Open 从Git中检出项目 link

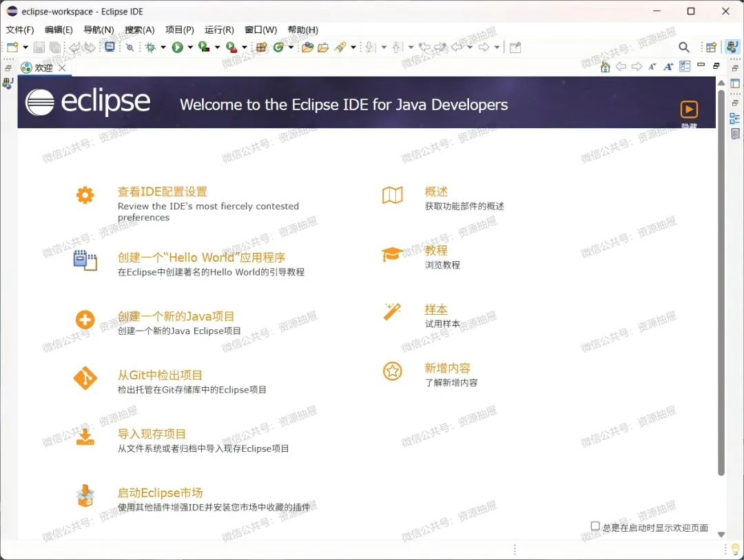(160, 375)
